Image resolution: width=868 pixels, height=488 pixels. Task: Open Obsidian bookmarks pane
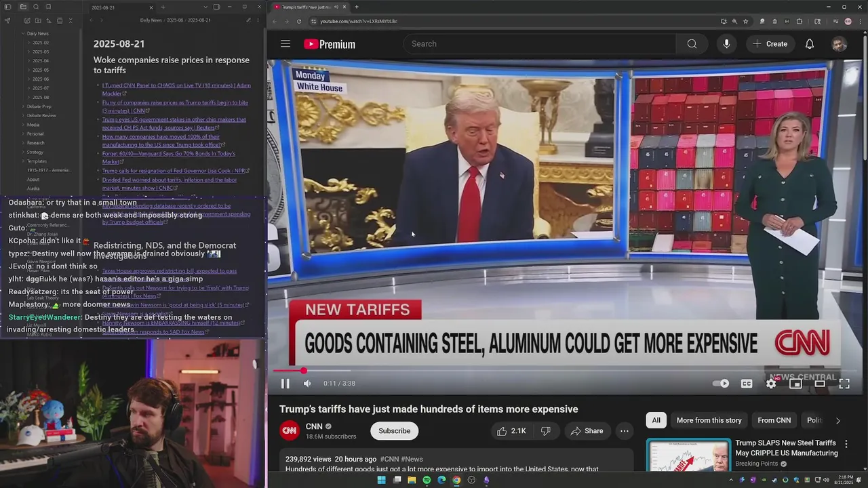48,7
